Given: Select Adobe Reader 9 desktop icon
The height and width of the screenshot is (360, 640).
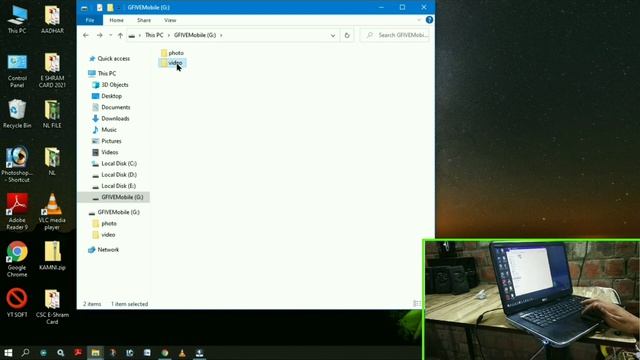Looking at the screenshot, I should pos(17,212).
